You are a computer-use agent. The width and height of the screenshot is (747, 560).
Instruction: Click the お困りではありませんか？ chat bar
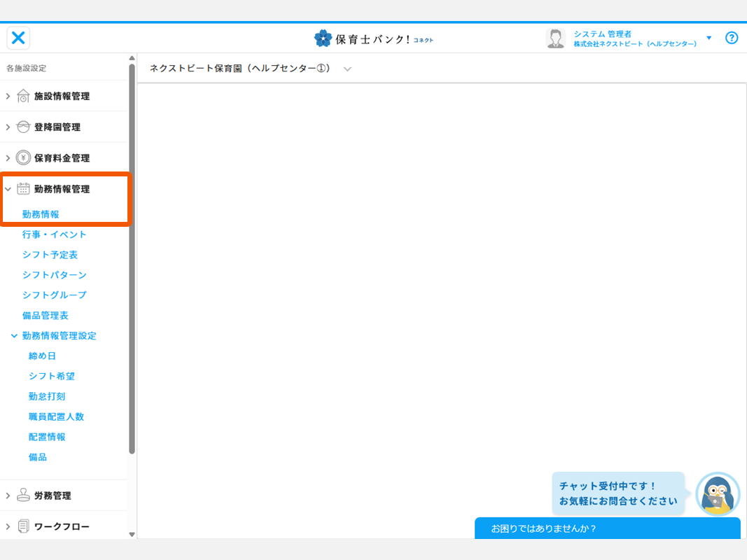[607, 528]
